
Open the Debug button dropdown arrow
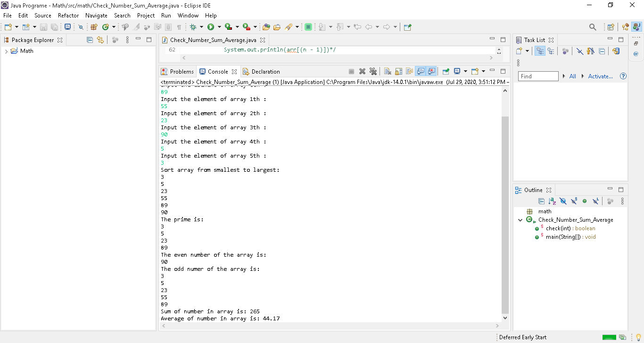coord(202,27)
